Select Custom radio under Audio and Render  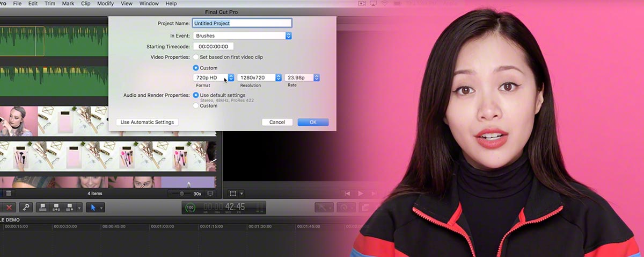point(196,105)
